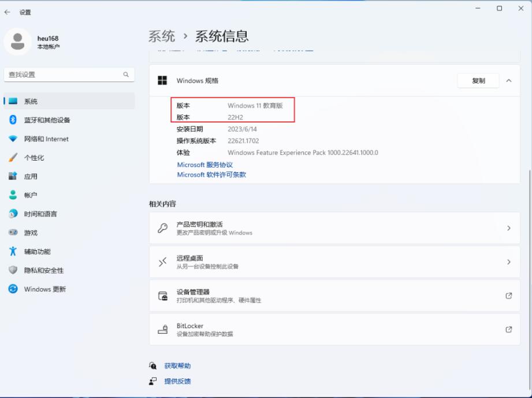The height and width of the screenshot is (398, 532).
Task: Click the heu168 user avatar
Action: (18, 42)
